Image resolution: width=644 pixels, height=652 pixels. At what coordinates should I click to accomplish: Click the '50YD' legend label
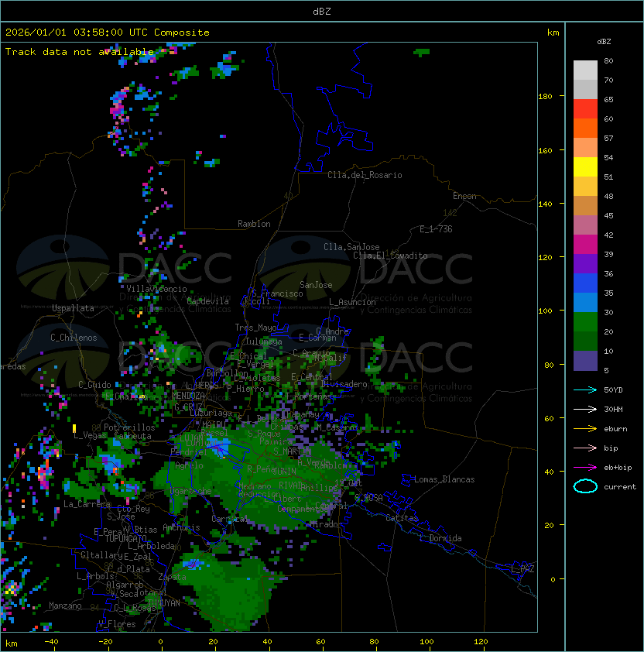click(613, 390)
